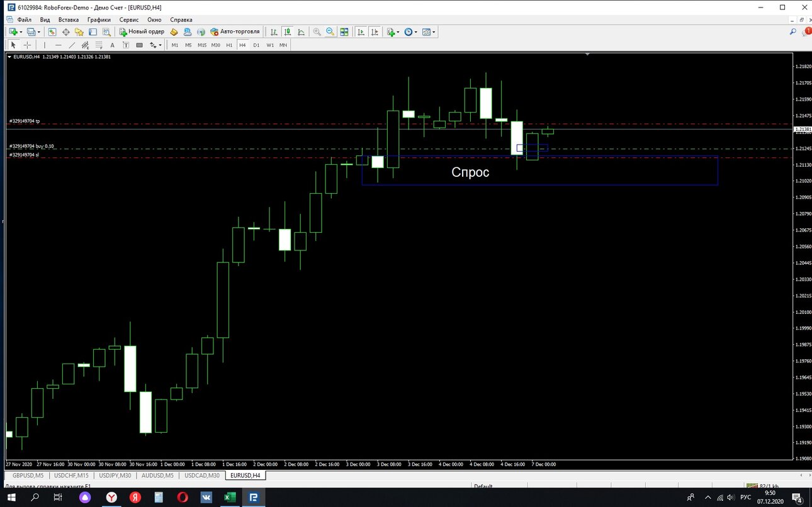Toggle Chart Shift
812x507 pixels.
375,31
